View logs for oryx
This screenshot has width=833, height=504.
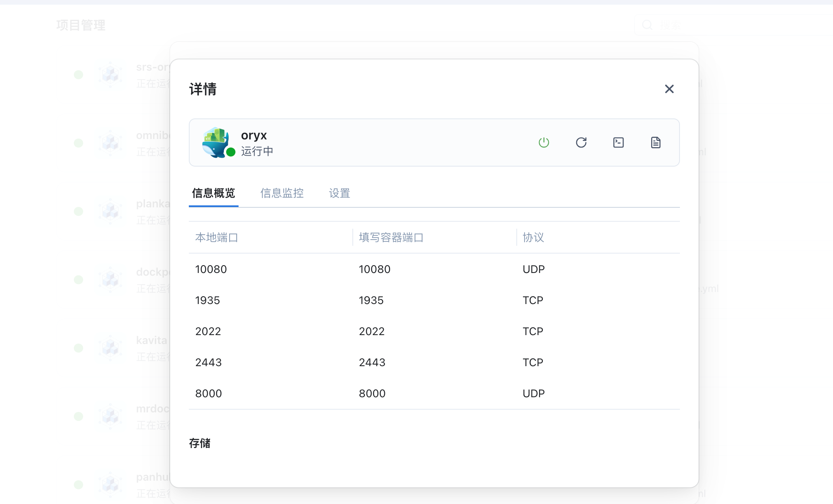[x=655, y=143]
